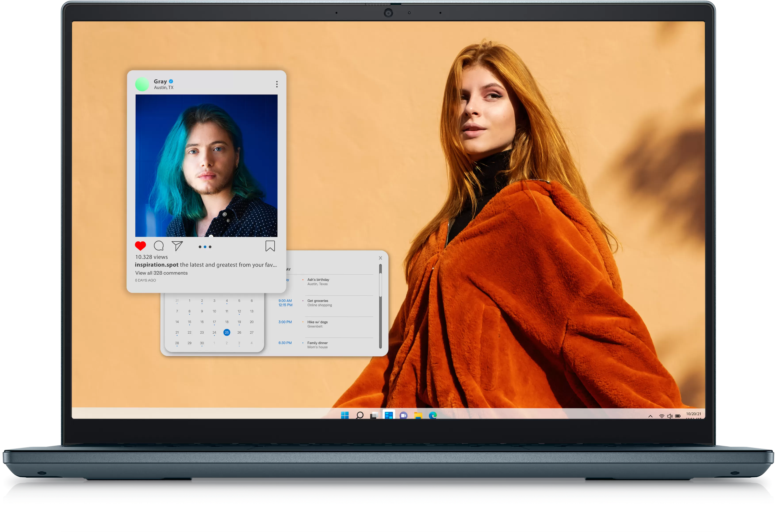The width and height of the screenshot is (775, 532).
Task: Open comments via speech bubble icon
Action: pyautogui.click(x=159, y=246)
